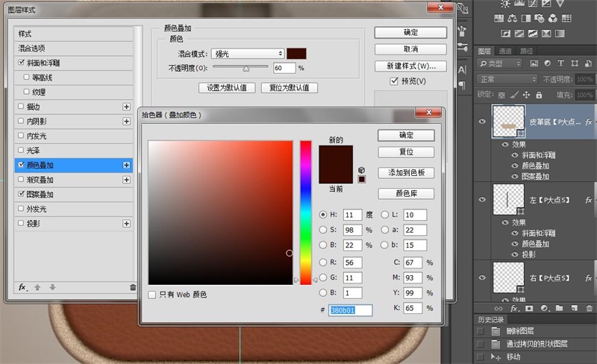This screenshot has width=597, height=364.
Task: Create a new layer
Action: 574,308
